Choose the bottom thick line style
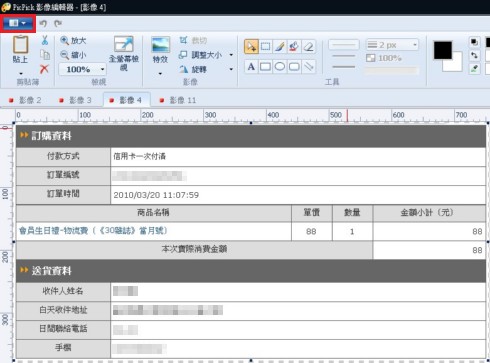The image size is (490, 363). pos(344,67)
